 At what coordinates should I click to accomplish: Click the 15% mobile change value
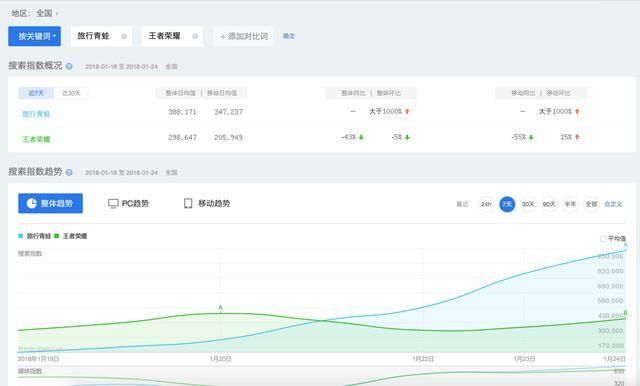566,137
